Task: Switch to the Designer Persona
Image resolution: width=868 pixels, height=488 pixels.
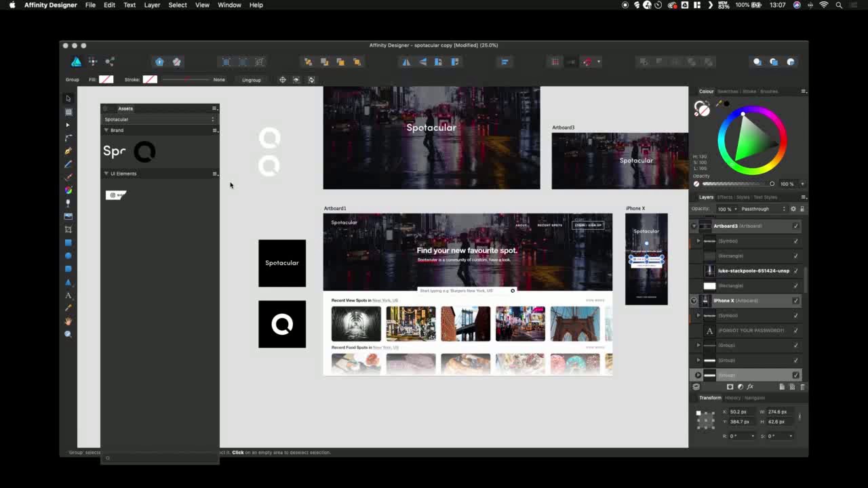Action: point(76,62)
